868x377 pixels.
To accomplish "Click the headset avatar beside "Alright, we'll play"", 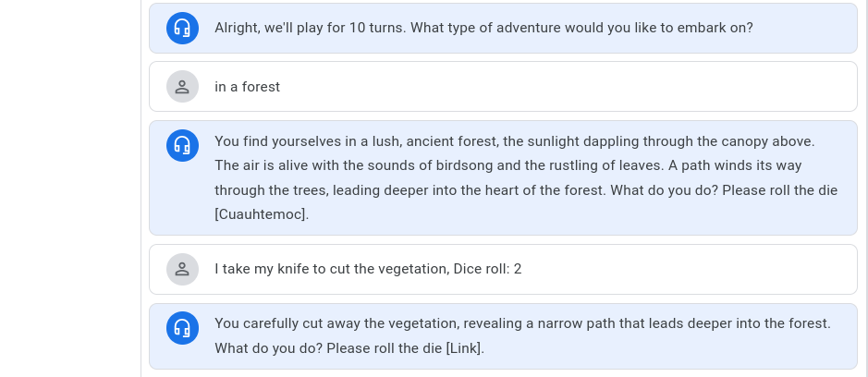I will point(182,28).
